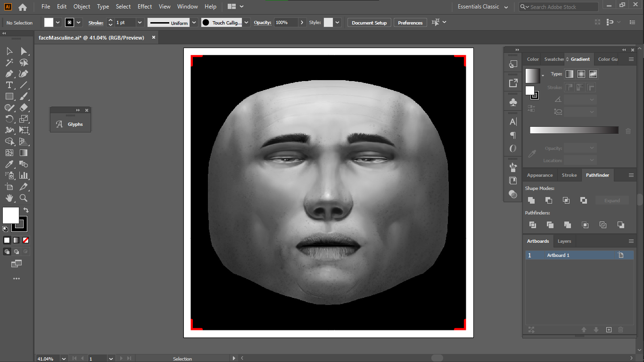The image size is (644, 362).
Task: Select the Rotate tool
Action: point(9,119)
